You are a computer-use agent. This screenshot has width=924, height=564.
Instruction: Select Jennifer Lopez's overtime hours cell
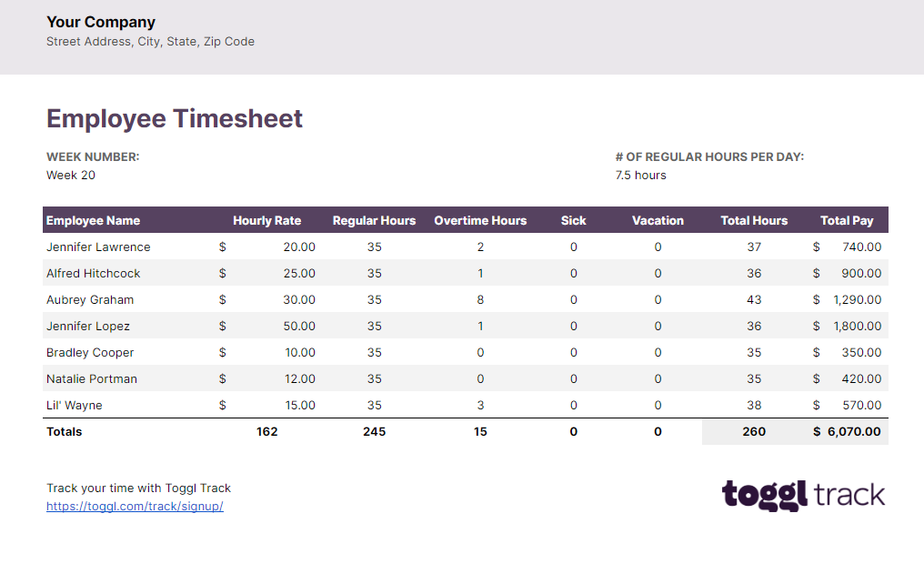pos(480,326)
